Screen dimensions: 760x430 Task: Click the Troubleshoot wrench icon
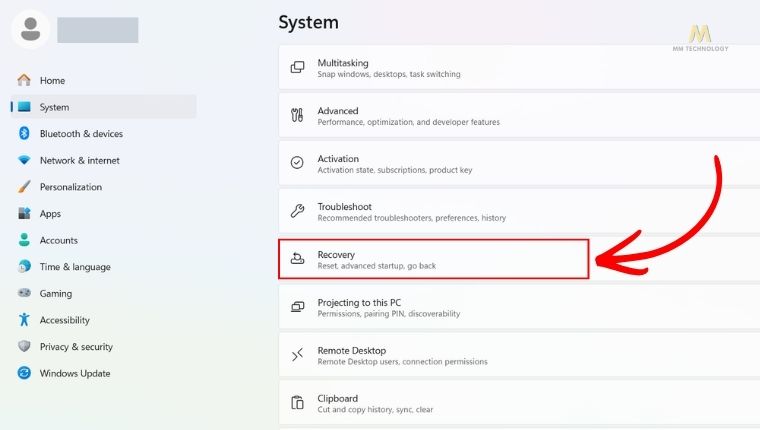pos(297,211)
